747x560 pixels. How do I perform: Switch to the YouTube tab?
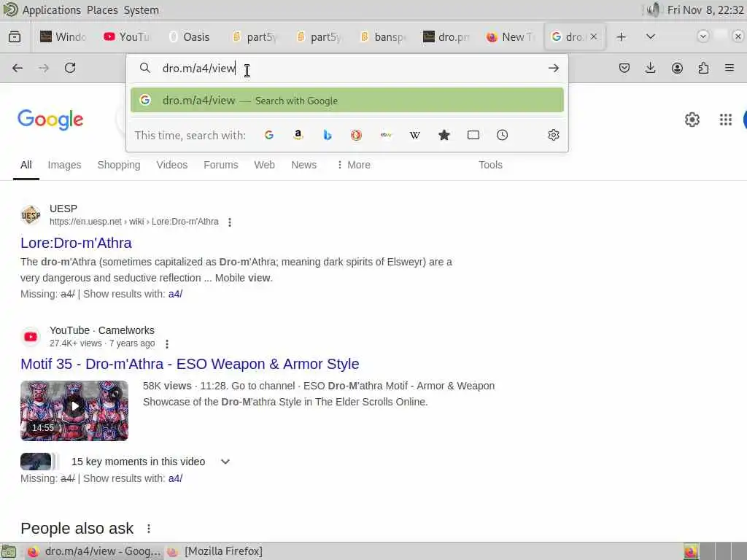[127, 36]
